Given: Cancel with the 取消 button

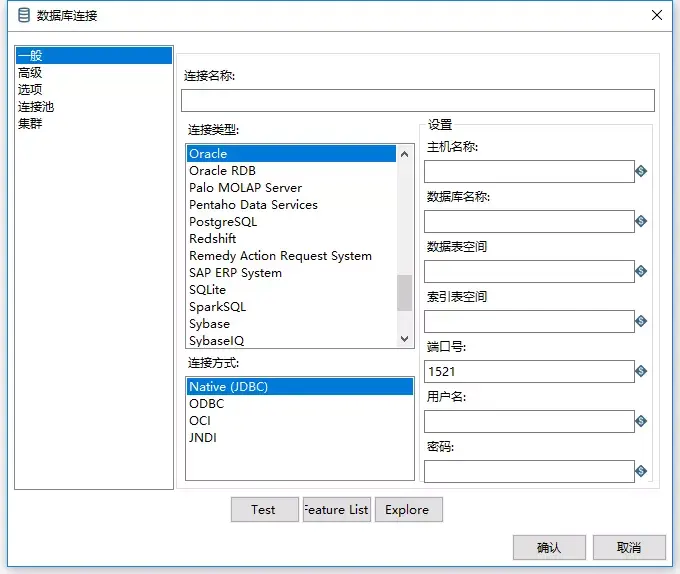Looking at the screenshot, I should pos(629,548).
